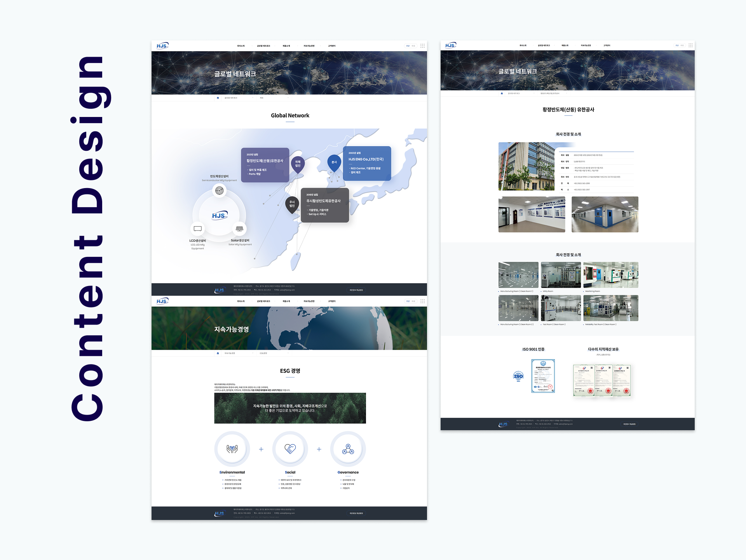Click the Environmental hands circle icon
The image size is (746, 560).
click(232, 449)
